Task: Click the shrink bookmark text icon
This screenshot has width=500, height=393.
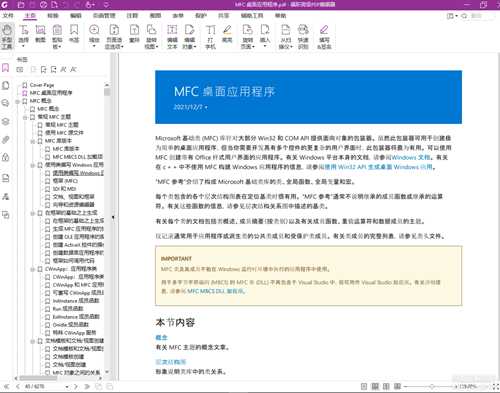Action: coord(74,69)
